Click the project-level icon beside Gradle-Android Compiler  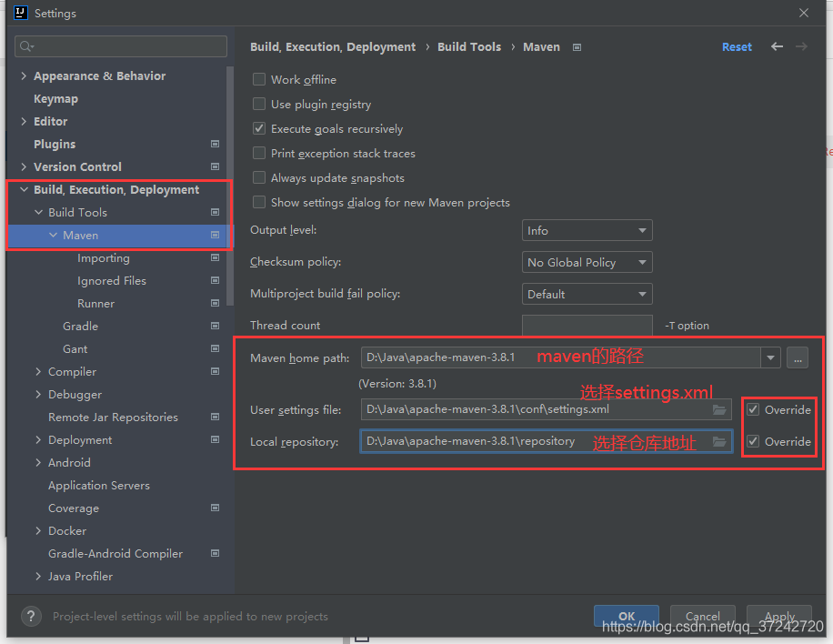pyautogui.click(x=216, y=553)
